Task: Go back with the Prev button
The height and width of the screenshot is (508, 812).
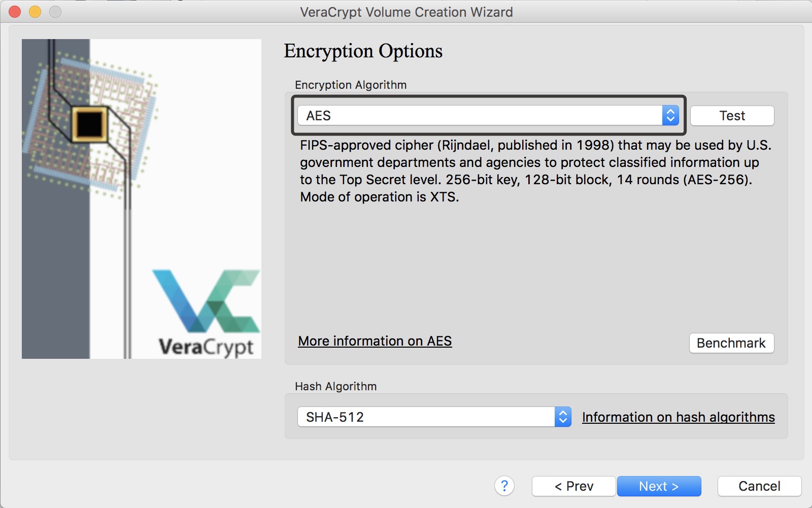Action: tap(573, 486)
